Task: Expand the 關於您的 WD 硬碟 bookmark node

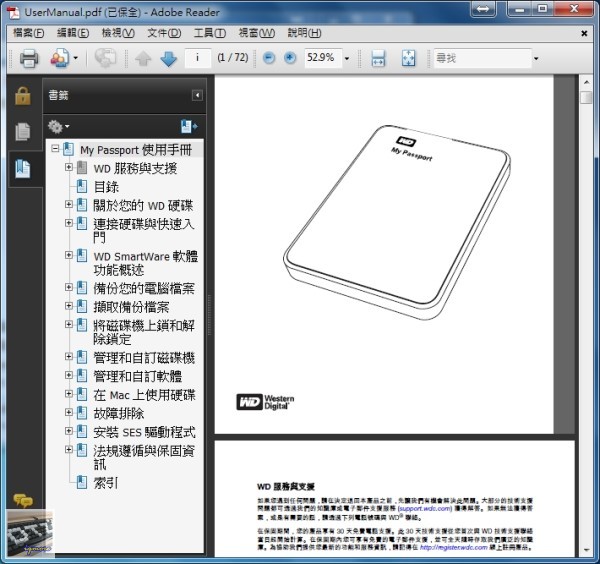Action: [68, 204]
